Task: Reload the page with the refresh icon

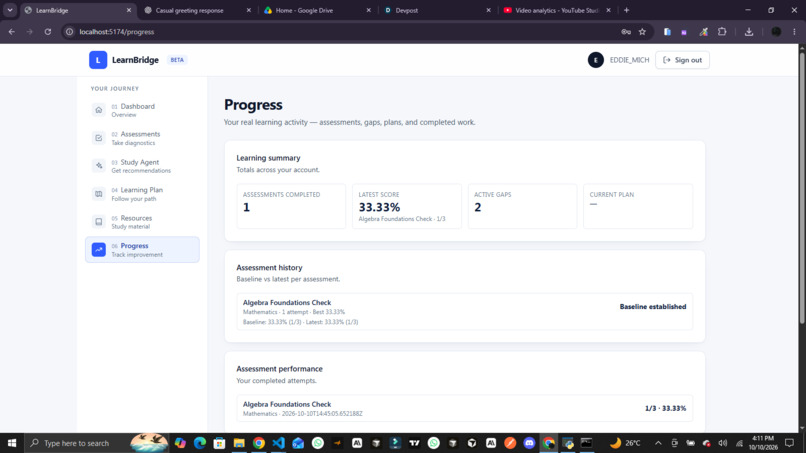Action: pyautogui.click(x=48, y=31)
